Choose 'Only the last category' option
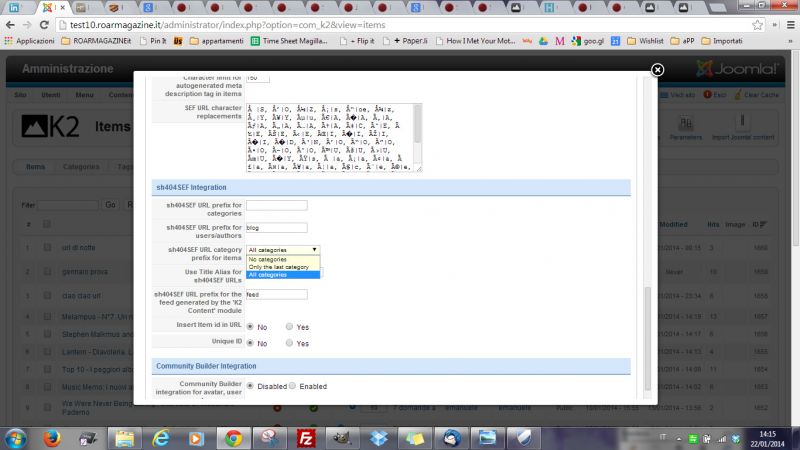 pyautogui.click(x=283, y=267)
